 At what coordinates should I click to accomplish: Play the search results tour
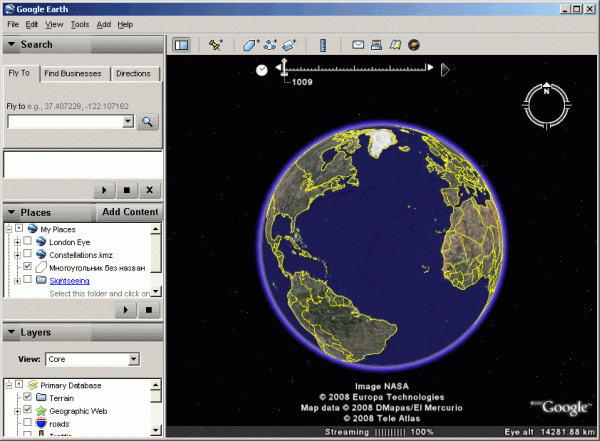pyautogui.click(x=104, y=190)
